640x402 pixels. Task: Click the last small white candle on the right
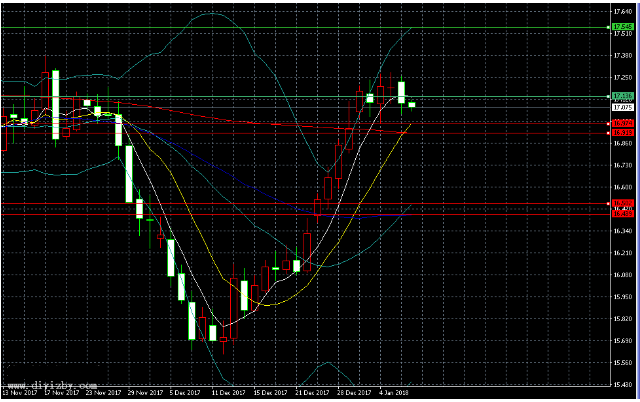click(411, 104)
